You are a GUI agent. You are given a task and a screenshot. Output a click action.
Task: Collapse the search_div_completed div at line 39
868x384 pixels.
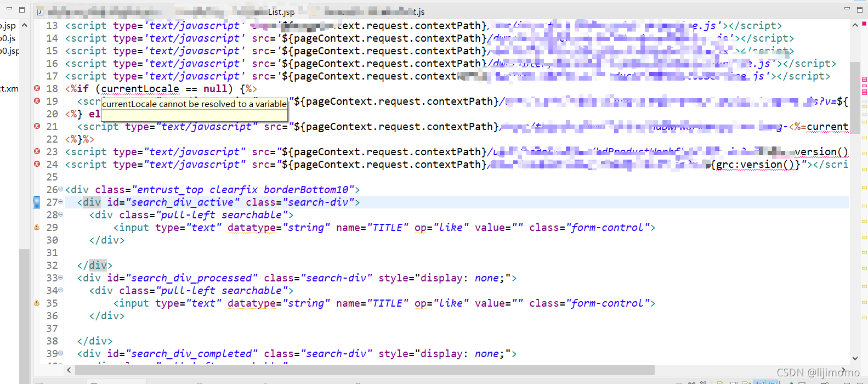click(x=60, y=353)
